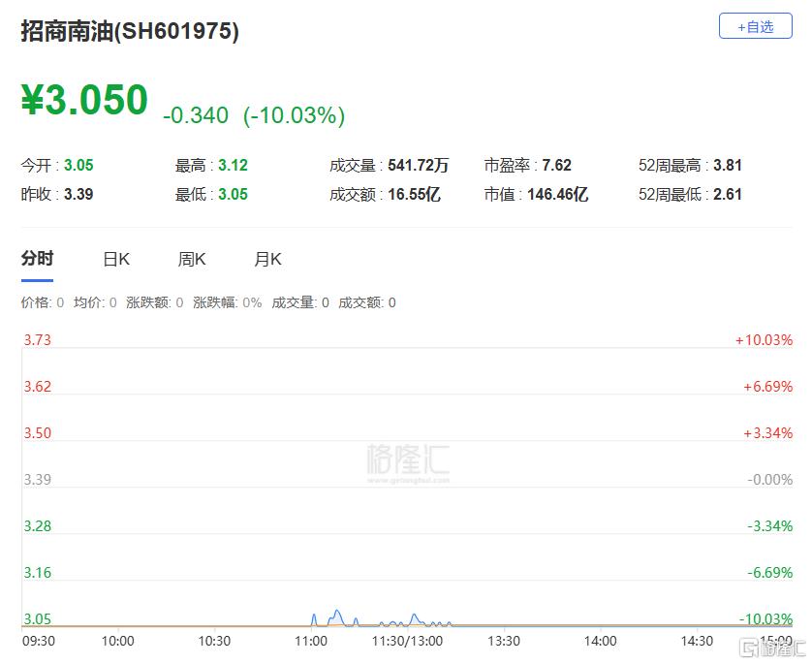Viewport: 812px width, 664px height.
Task: Click the 3.28 price axis label
Action: pyautogui.click(x=37, y=526)
